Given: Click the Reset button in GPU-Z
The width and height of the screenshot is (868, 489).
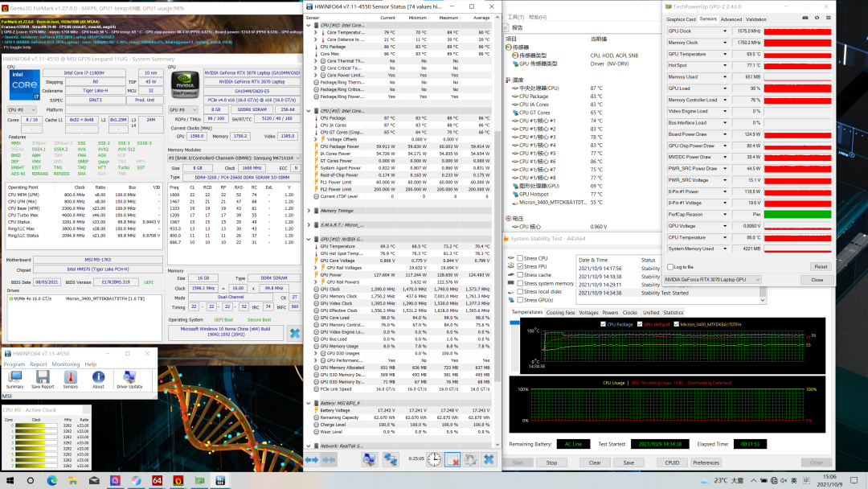Looking at the screenshot, I should [x=820, y=266].
